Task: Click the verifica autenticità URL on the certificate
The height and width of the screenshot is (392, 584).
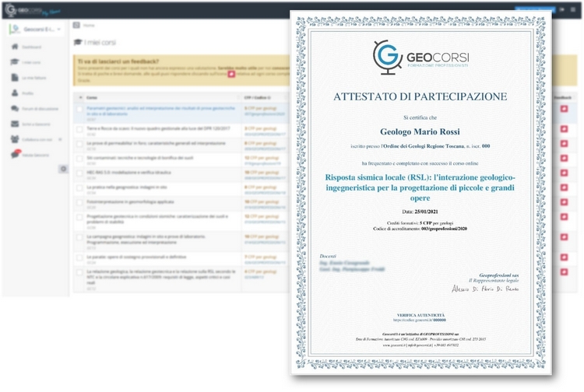Action: [420, 320]
